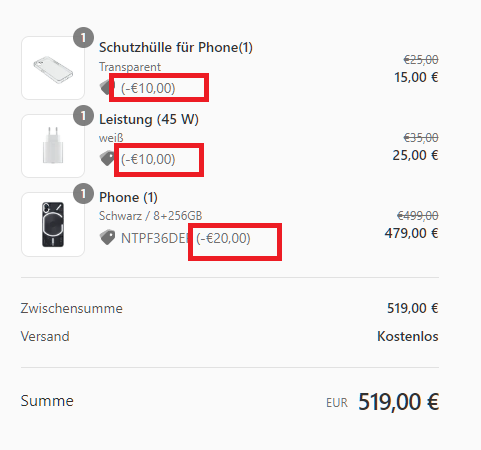Screen dimensions: 481x450
Task: Click the struck-through €499,00 price
Action: 418,216
